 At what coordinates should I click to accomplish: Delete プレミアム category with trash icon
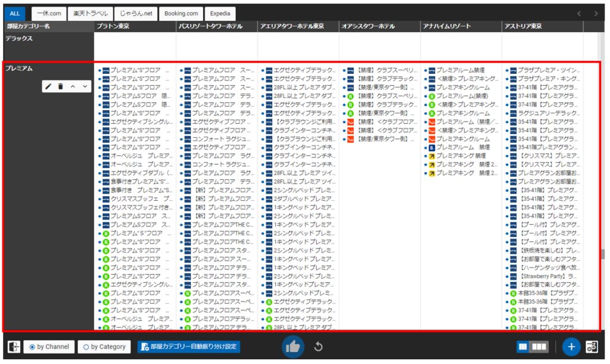point(60,87)
